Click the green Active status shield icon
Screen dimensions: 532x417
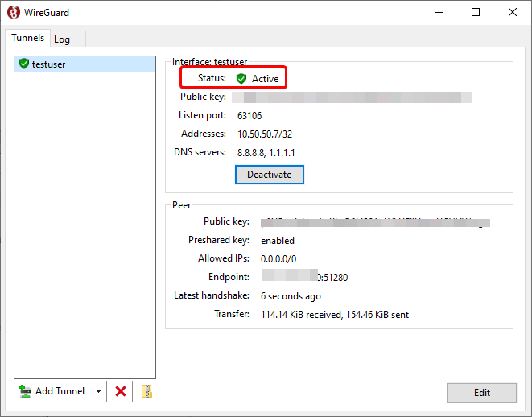[x=241, y=78]
